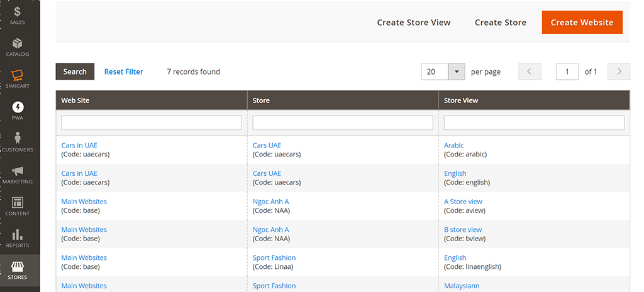Open the Customers person icon
Screen dimensions: 644x292
(18, 139)
